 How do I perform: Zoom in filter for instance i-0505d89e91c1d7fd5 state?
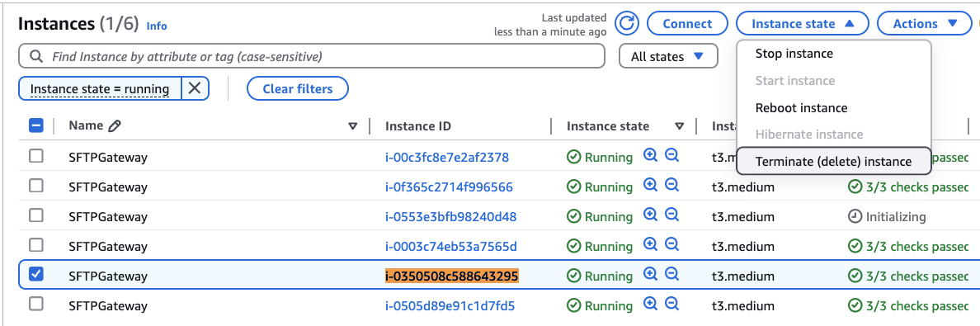651,305
